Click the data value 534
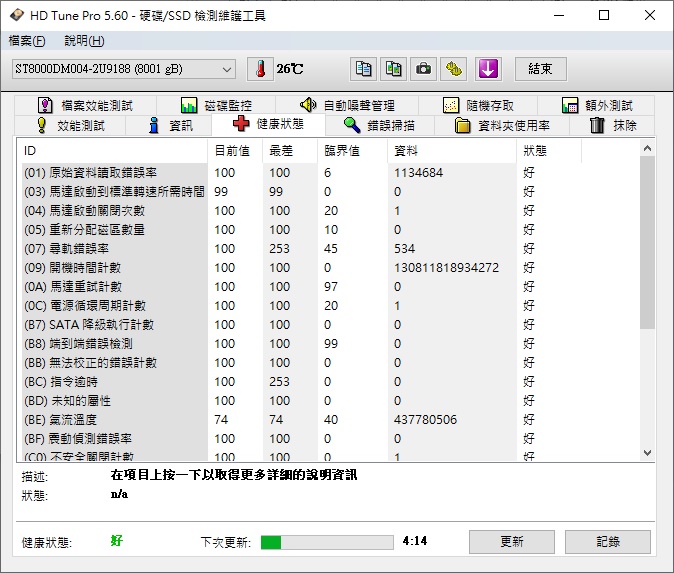Screen dimensions: 674x573 point(404,248)
